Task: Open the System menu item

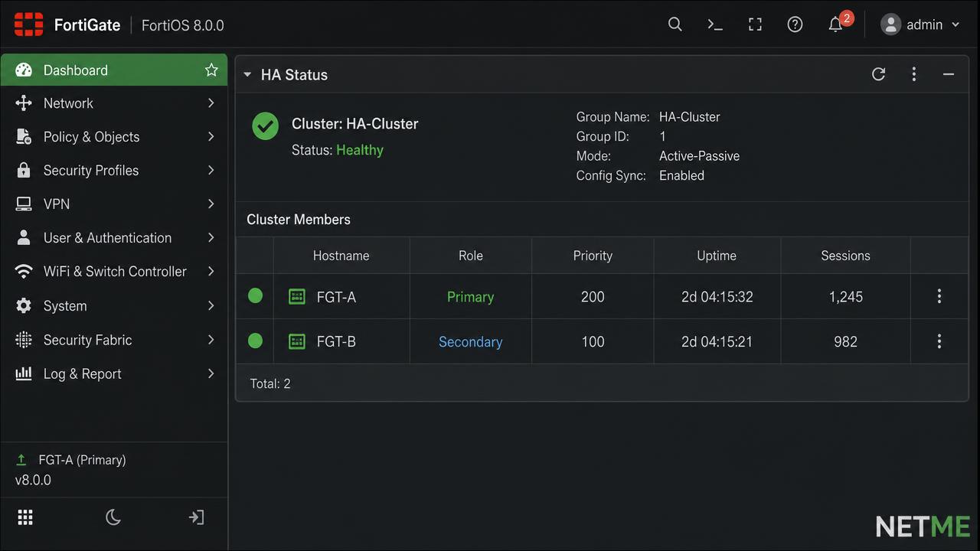Action: [x=114, y=305]
